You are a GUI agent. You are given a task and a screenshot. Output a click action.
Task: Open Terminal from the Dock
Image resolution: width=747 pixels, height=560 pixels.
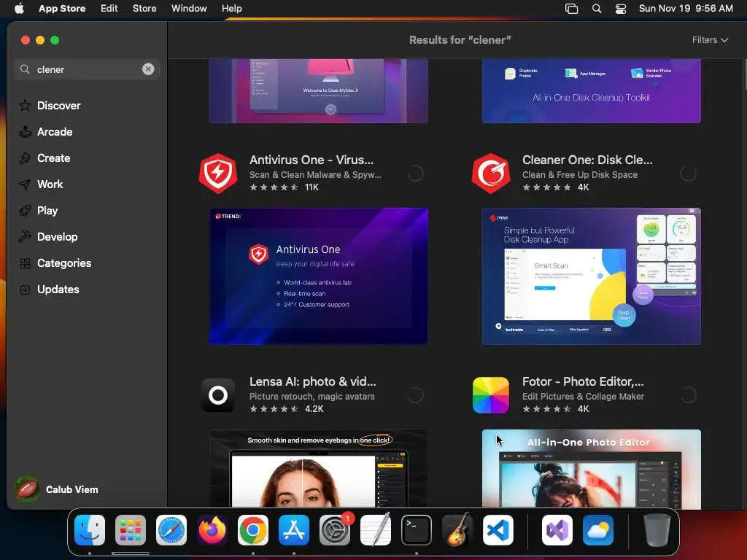pos(417,530)
